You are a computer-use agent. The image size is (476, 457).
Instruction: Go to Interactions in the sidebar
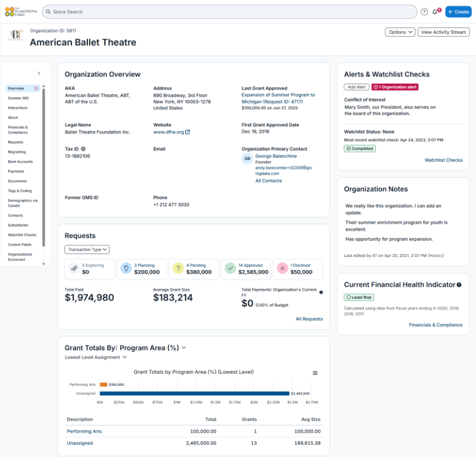click(x=18, y=108)
